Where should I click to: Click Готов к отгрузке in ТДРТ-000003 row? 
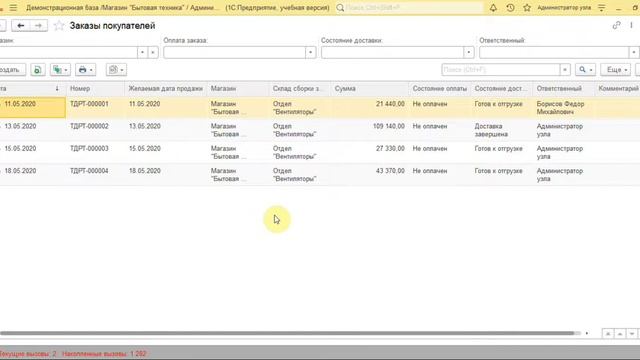pyautogui.click(x=498, y=149)
